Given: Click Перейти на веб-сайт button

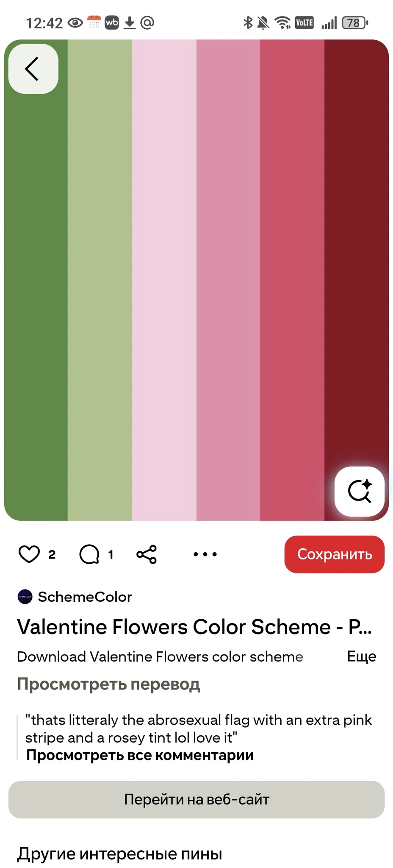Looking at the screenshot, I should tap(196, 799).
